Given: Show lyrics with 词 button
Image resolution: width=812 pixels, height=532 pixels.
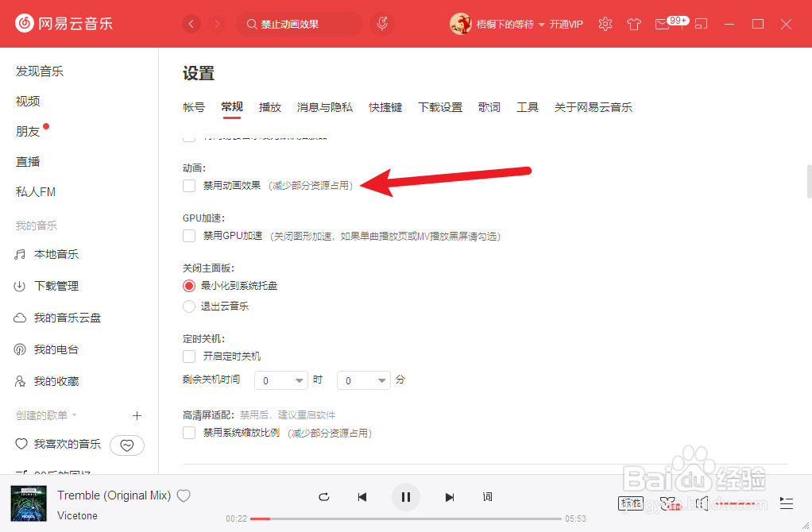Looking at the screenshot, I should tap(487, 497).
